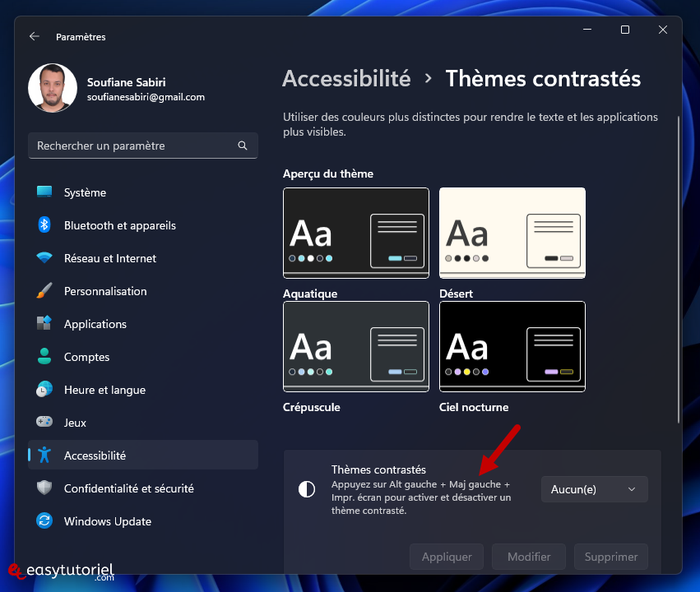Click the shield Confidentialité icon

[44, 488]
